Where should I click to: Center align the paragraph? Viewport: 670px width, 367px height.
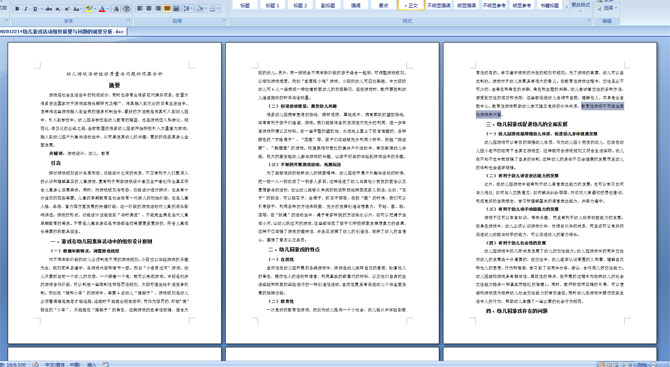click(x=149, y=9)
